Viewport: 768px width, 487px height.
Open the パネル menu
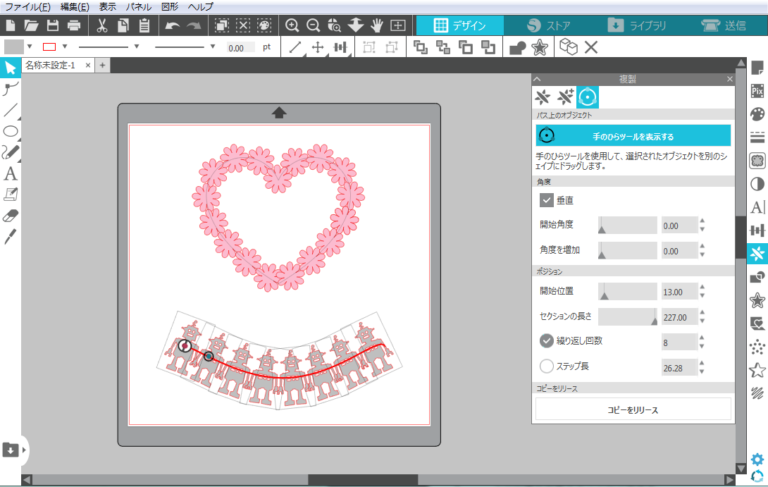[x=139, y=7]
